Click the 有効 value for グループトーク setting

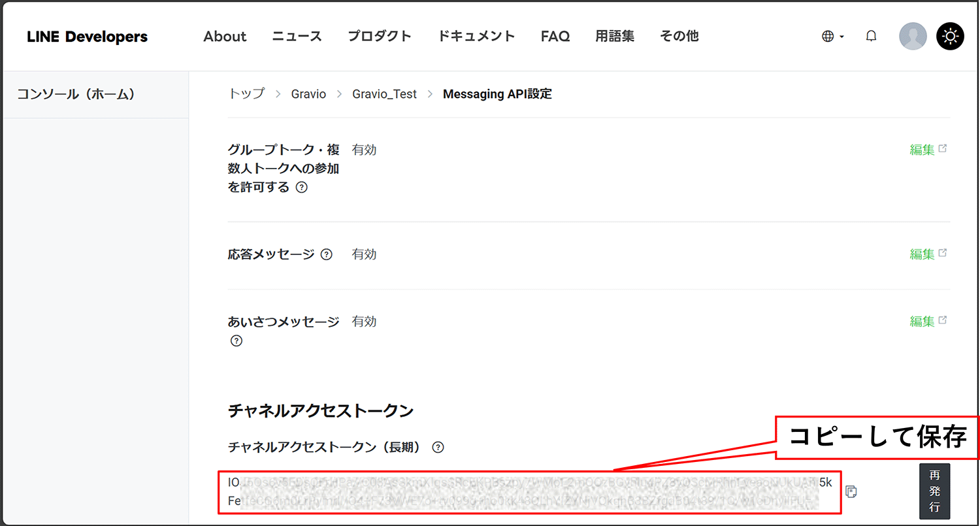pos(364,150)
